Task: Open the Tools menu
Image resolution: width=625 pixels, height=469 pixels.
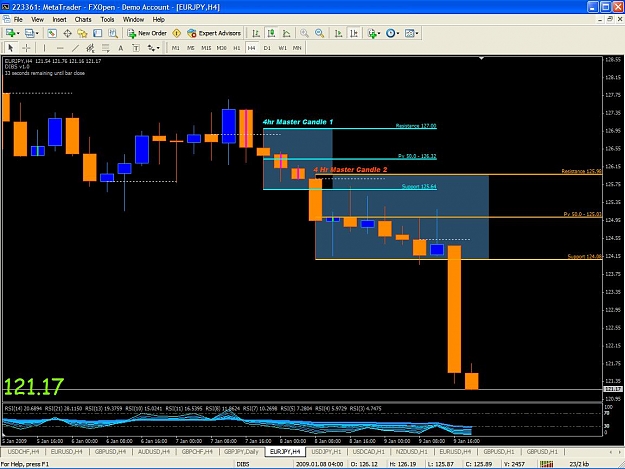Action: pyautogui.click(x=107, y=19)
